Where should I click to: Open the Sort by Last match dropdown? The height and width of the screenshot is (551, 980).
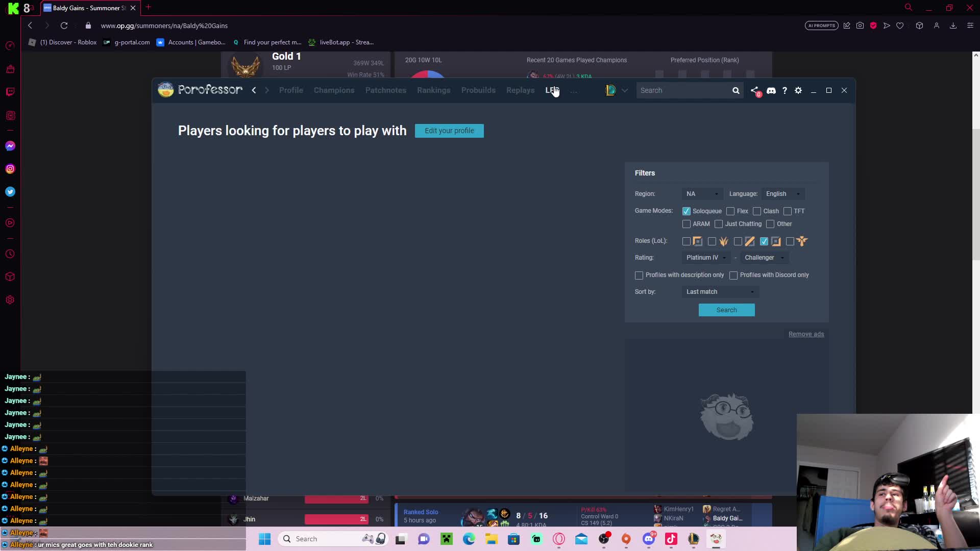[720, 292]
